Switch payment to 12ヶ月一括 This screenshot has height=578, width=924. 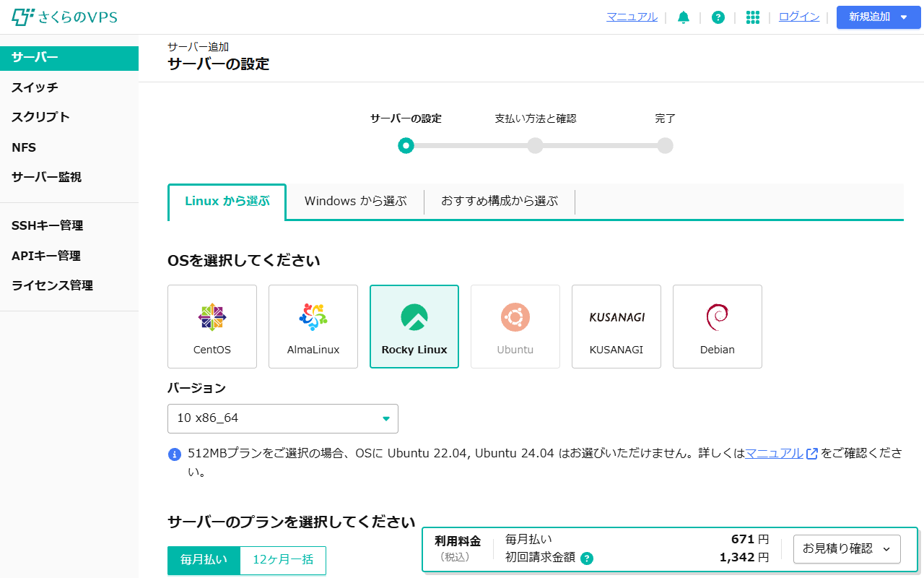click(x=282, y=560)
